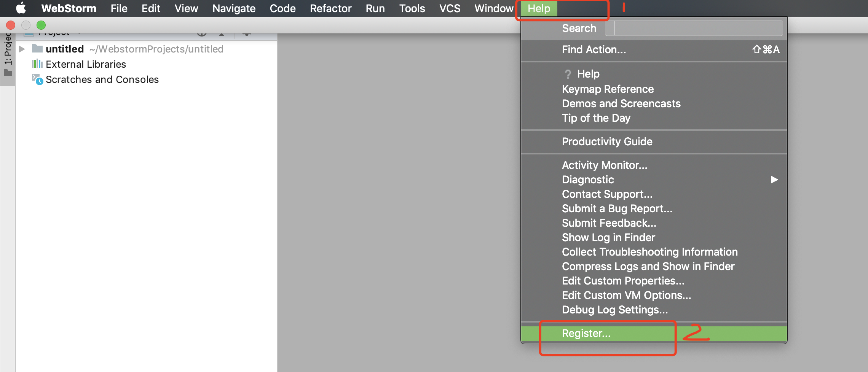Viewport: 868px width, 372px height.
Task: Open Edit Custom Properties...
Action: (x=654, y=281)
